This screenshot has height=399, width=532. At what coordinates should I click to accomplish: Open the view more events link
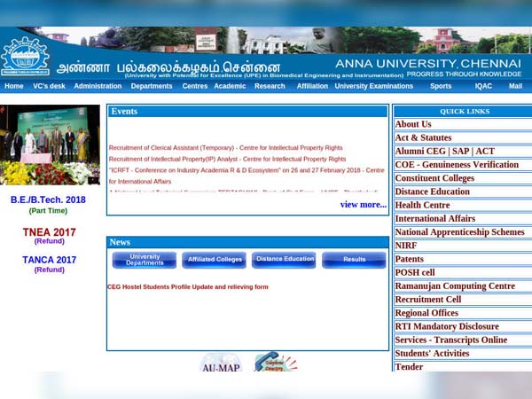pos(364,205)
